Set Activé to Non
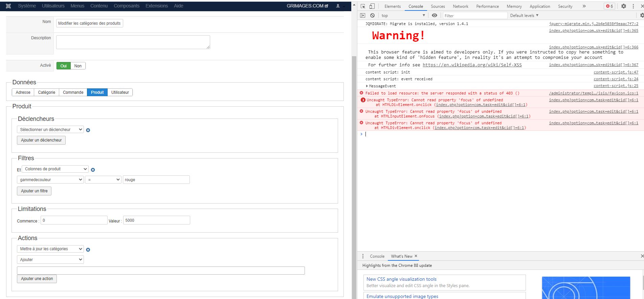The image size is (644, 299). [78, 66]
